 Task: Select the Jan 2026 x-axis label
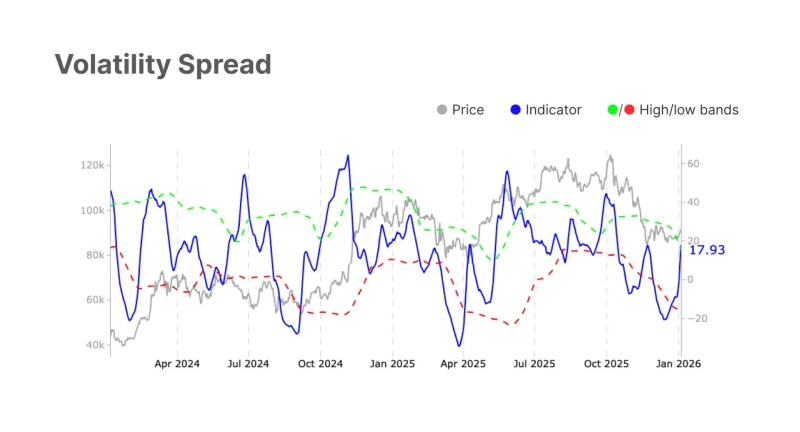pyautogui.click(x=679, y=364)
